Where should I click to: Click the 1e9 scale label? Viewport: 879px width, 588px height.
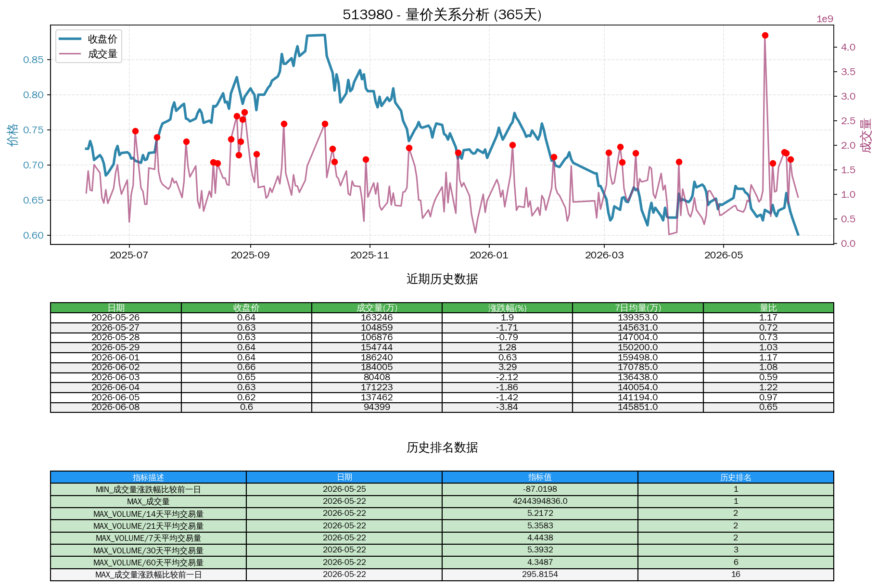pos(825,19)
